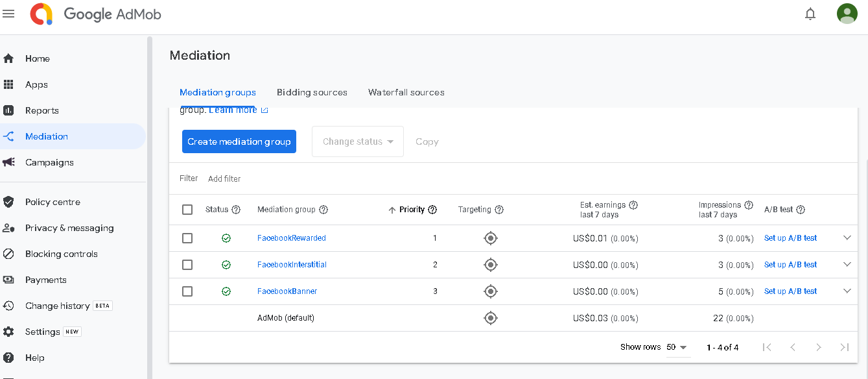
Task: Open Reports in the sidebar
Action: (x=41, y=110)
